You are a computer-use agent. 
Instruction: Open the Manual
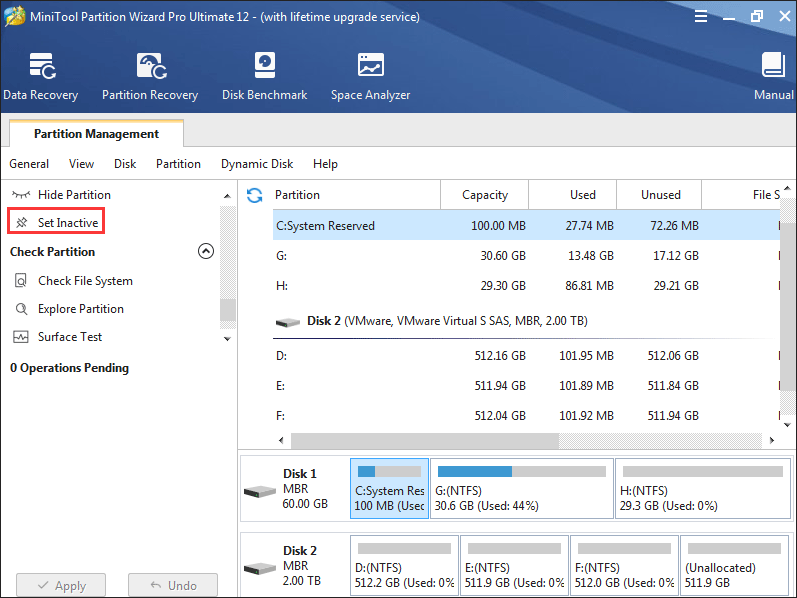773,76
